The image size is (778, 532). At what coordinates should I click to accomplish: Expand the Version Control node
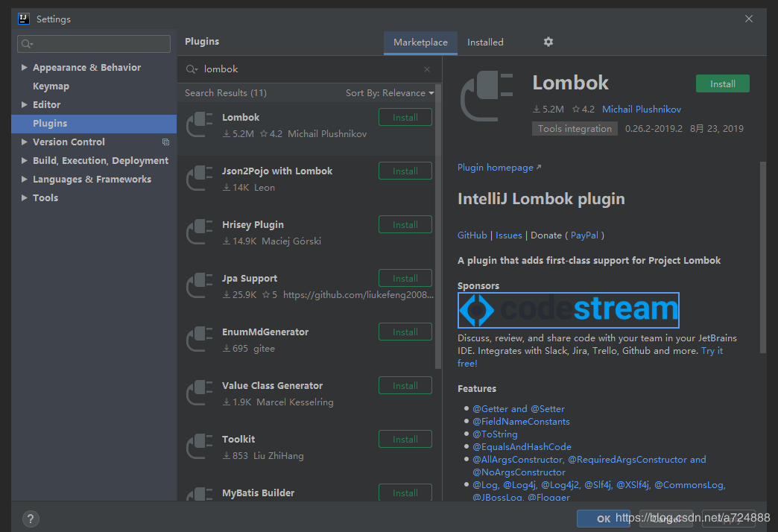click(x=24, y=142)
